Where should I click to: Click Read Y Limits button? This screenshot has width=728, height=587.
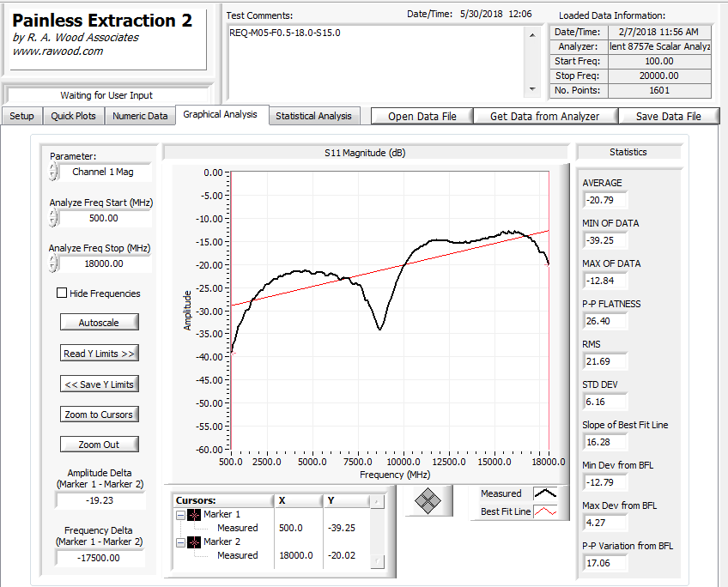tap(100, 353)
